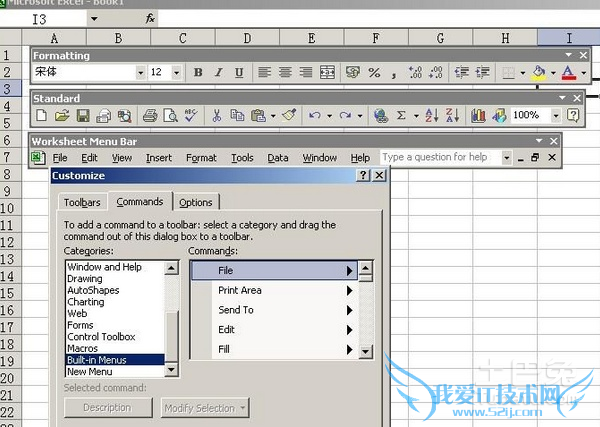
Task: Open the Fill Color bucket
Action: click(539, 72)
